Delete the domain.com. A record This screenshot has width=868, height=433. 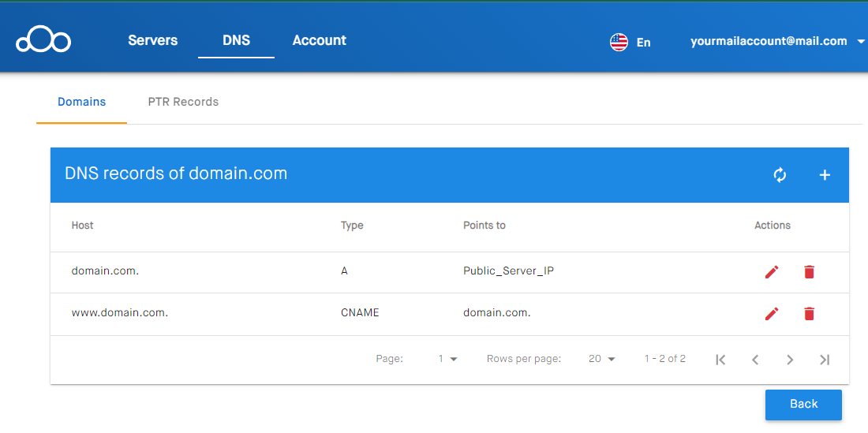809,272
